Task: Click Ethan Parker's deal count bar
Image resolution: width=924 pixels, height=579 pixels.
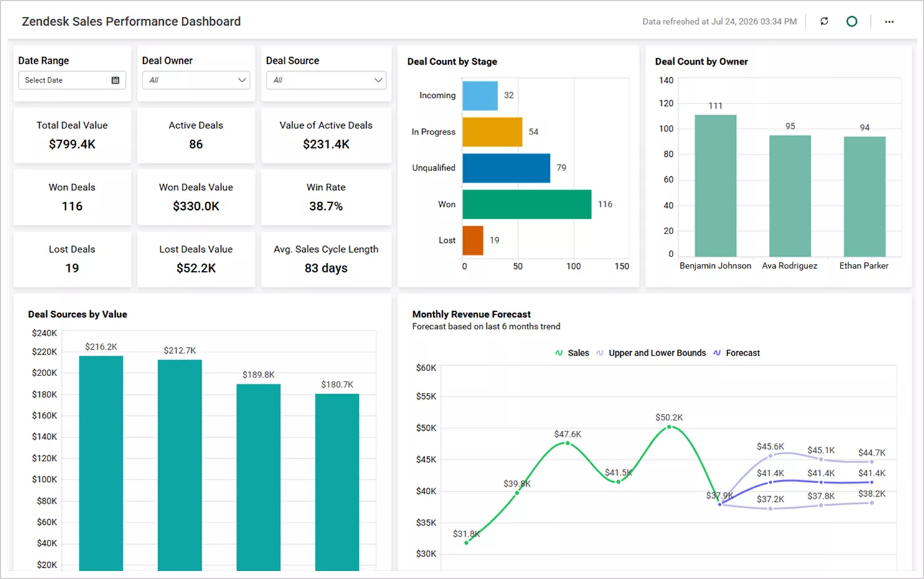Action: [865, 197]
